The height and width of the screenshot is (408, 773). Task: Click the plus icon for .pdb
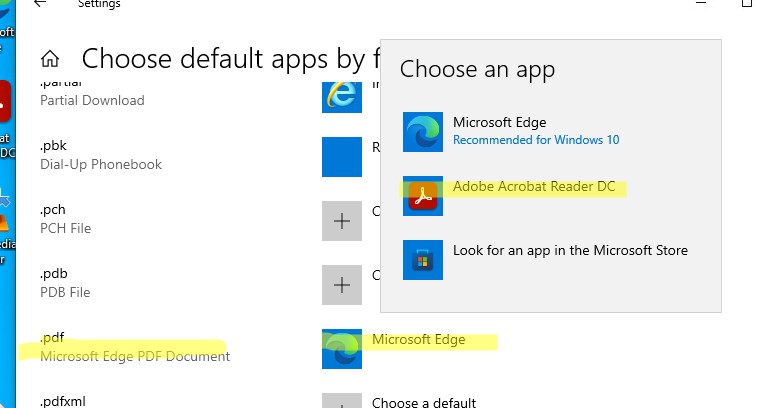tap(342, 285)
